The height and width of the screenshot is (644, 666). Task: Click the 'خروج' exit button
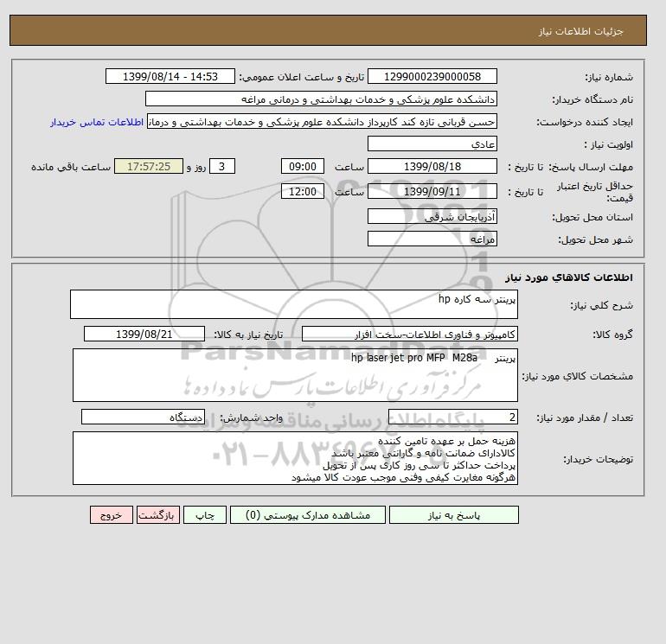coord(112,514)
